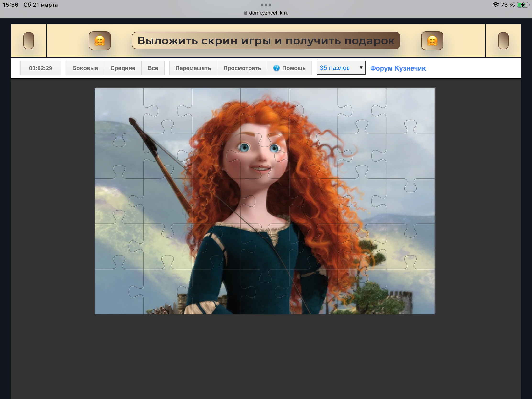Tap the Wi-Fi indicator in status bar
532x399 pixels.
pos(495,5)
